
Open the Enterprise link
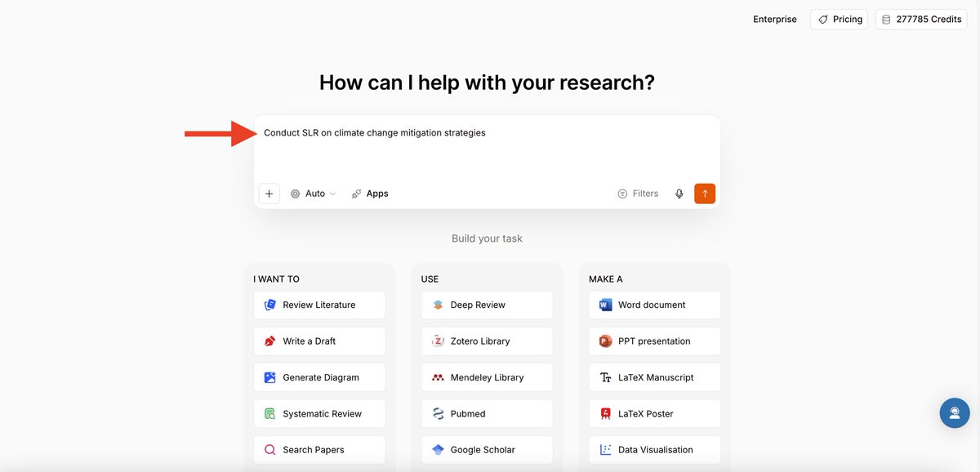coord(775,19)
